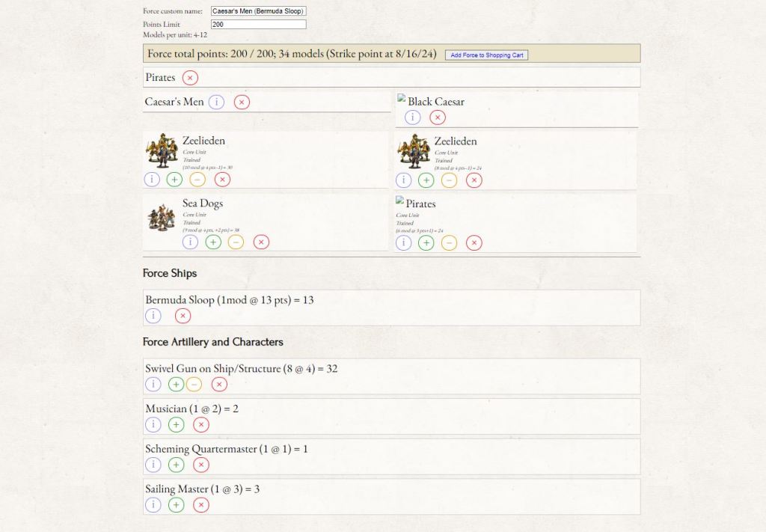Decrease model count of Sea Dogs unit
The width and height of the screenshot is (766, 532).
[236, 242]
